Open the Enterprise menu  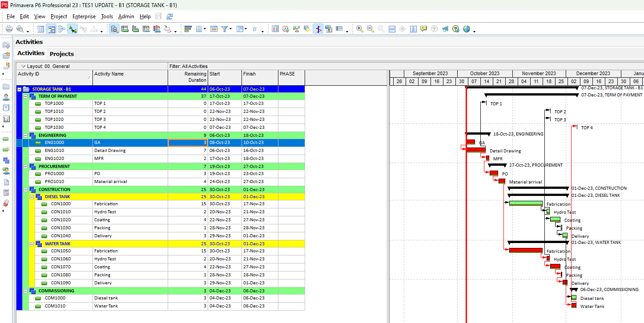coord(84,16)
